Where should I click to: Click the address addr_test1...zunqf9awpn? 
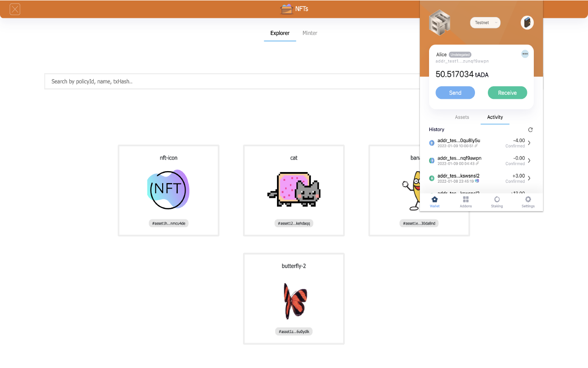pos(462,61)
